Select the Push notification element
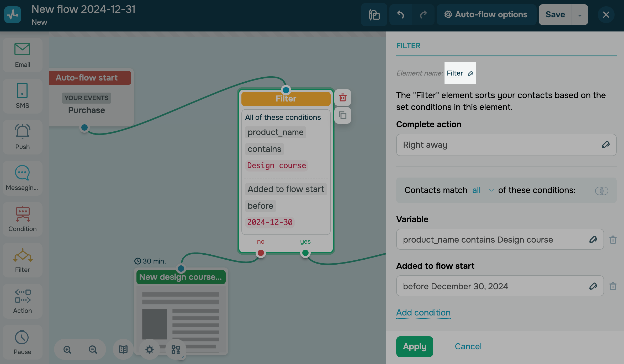624x364 pixels. tap(22, 137)
